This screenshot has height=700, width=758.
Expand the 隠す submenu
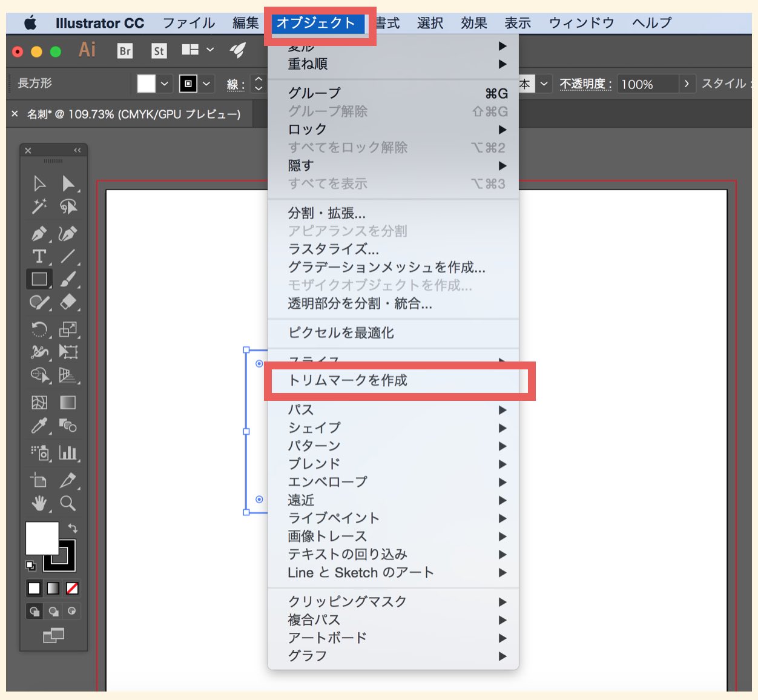[x=393, y=165]
